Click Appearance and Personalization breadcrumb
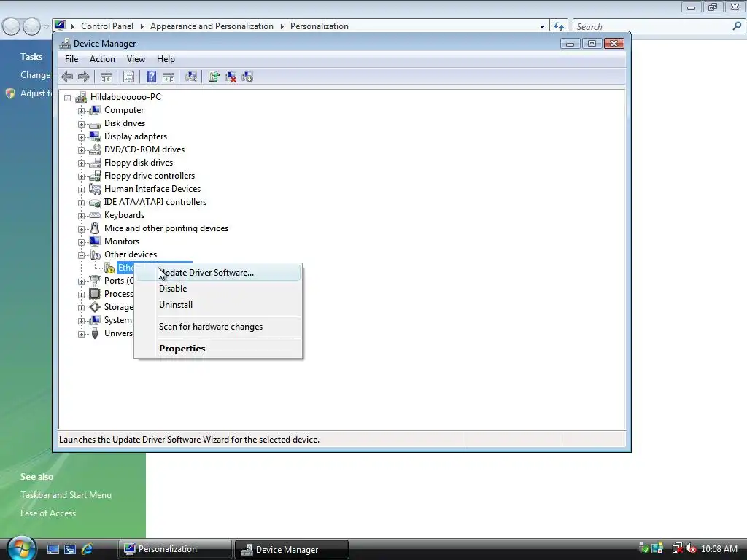This screenshot has width=747, height=560. point(212,26)
